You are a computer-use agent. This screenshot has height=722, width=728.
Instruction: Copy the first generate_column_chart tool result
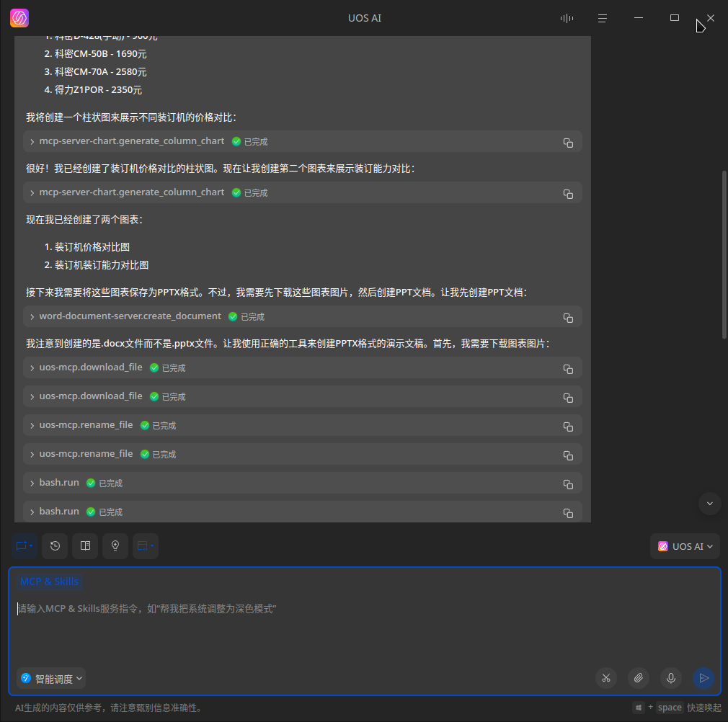568,143
